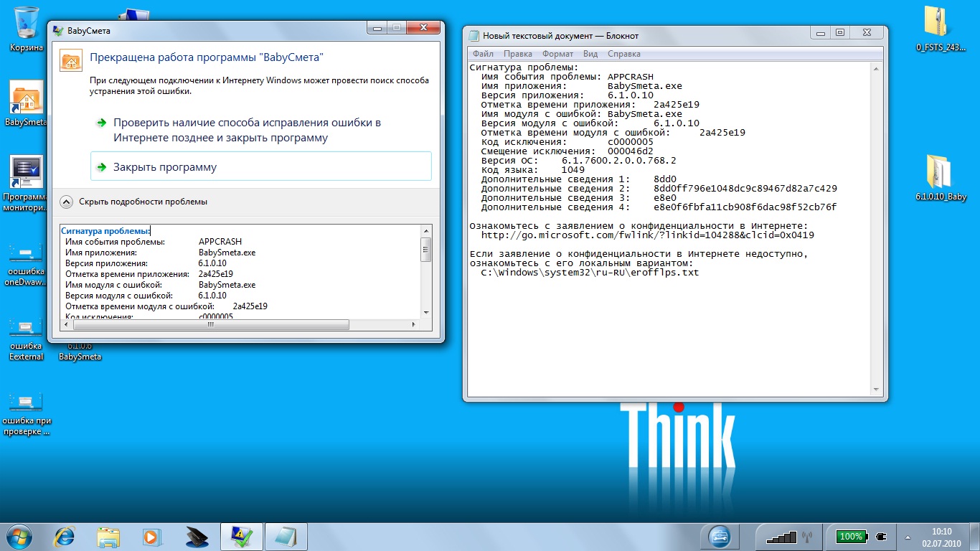Click 'Отметка времени приложения' row in crash dialog
This screenshot has height=551, width=980.
(x=149, y=274)
